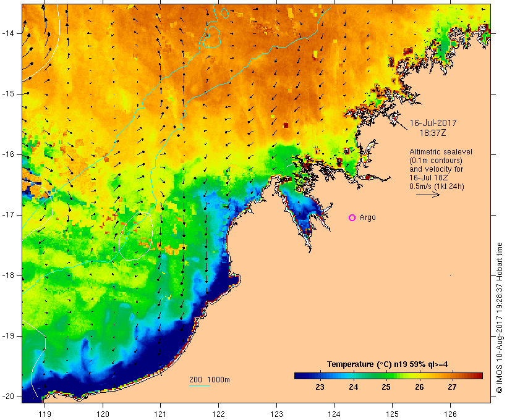Click the '16-Jul-2017' date text

(433, 123)
